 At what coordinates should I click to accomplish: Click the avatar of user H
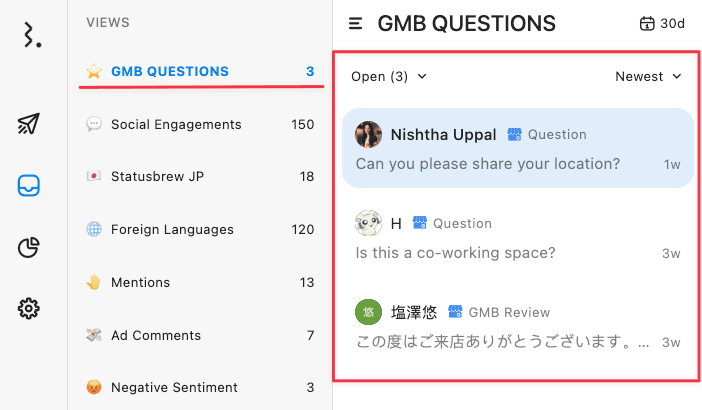pyautogui.click(x=369, y=223)
